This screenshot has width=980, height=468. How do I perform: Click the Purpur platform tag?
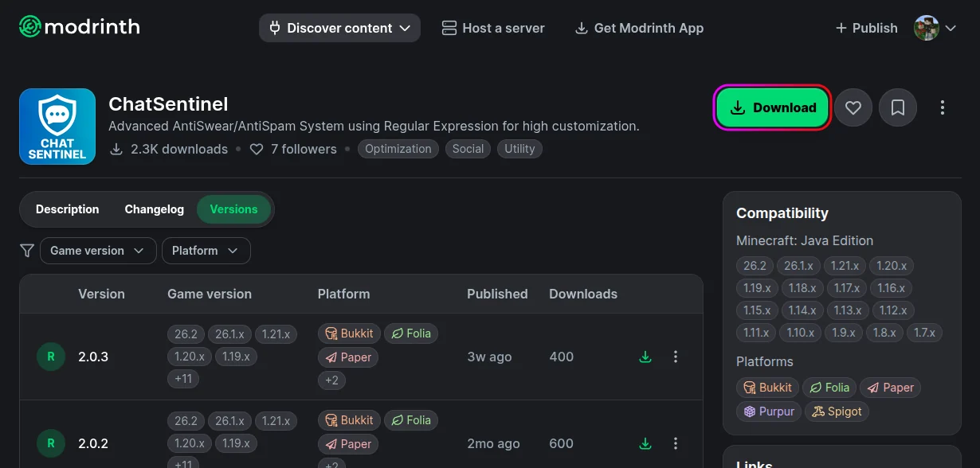point(769,411)
